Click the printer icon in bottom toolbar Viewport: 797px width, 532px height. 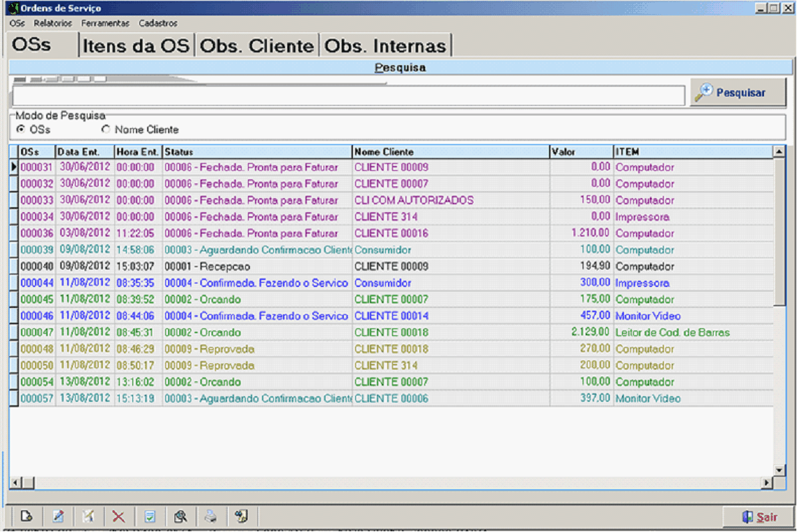[210, 517]
